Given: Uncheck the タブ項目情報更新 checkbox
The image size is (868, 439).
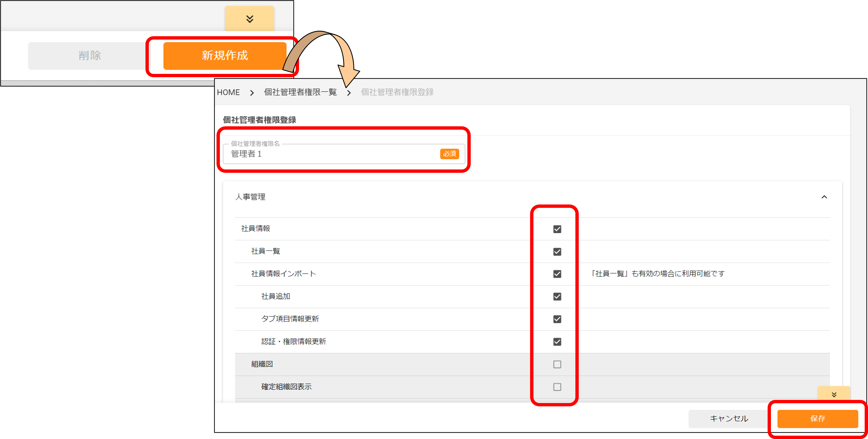Looking at the screenshot, I should coord(557,319).
